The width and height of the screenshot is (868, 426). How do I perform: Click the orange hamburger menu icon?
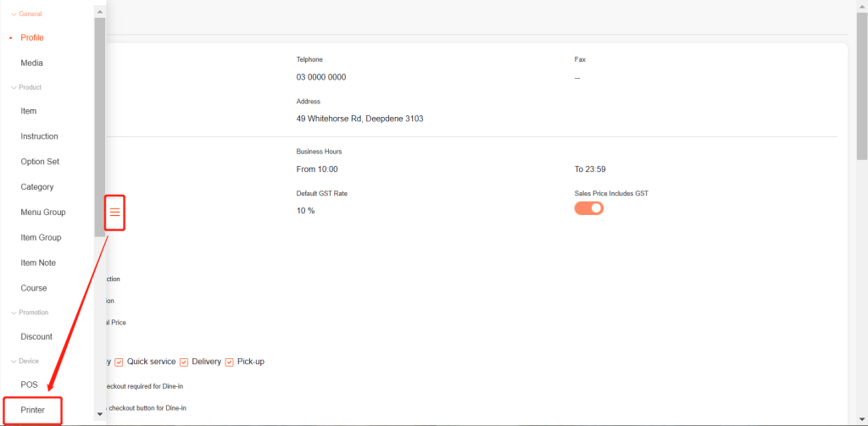click(115, 212)
